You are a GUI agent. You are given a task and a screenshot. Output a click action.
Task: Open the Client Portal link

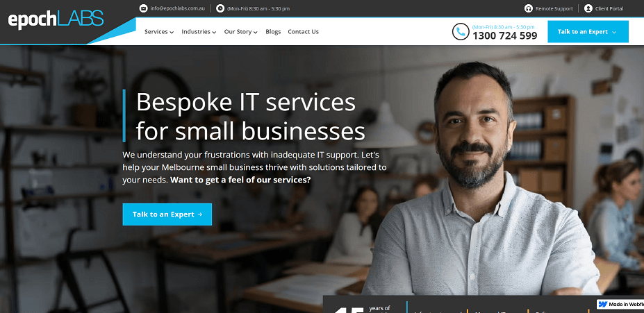pos(609,8)
